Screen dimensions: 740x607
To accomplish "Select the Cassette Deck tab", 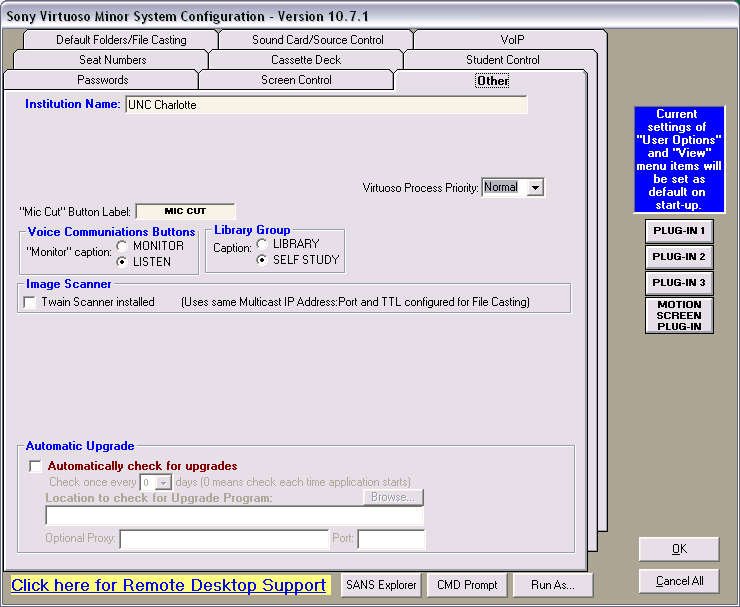I will [306, 60].
